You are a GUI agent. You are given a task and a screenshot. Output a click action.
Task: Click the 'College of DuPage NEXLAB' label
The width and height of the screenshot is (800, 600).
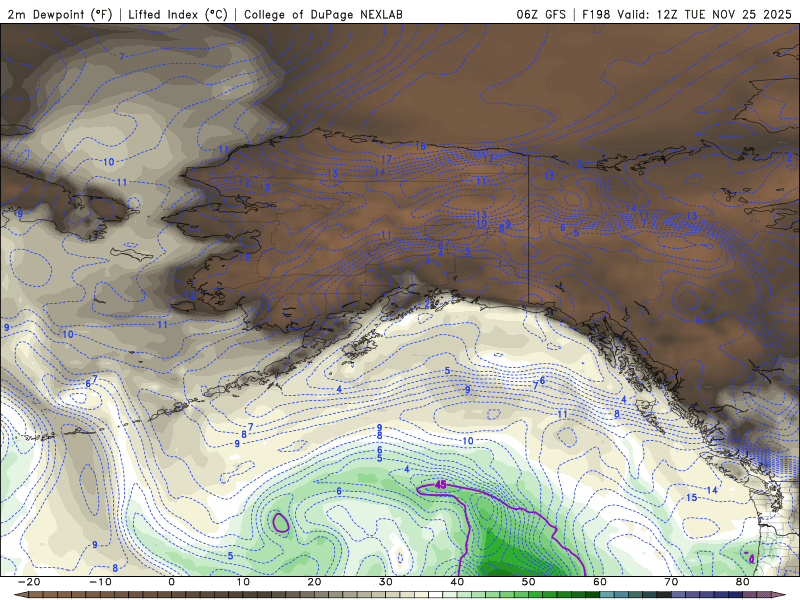click(x=323, y=14)
